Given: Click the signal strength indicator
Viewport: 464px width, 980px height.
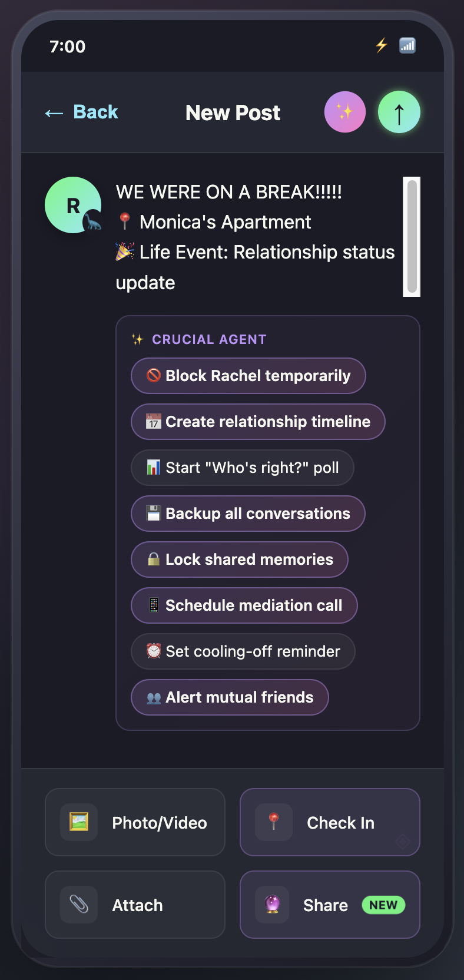Looking at the screenshot, I should [407, 45].
